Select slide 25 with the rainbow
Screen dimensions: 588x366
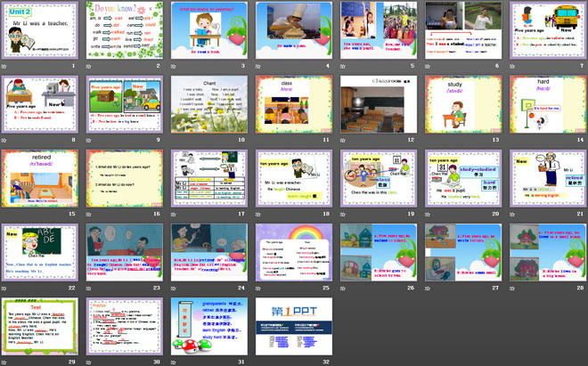coord(294,252)
